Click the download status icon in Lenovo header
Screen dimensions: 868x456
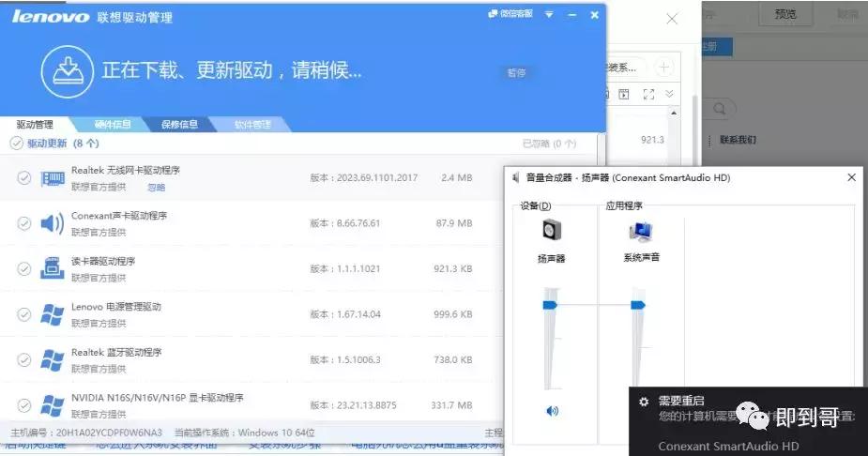[67, 72]
